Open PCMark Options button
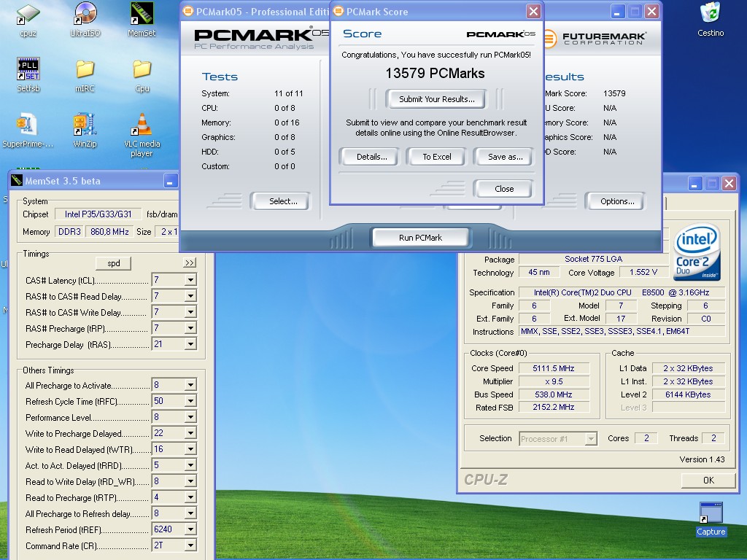 [x=617, y=201]
